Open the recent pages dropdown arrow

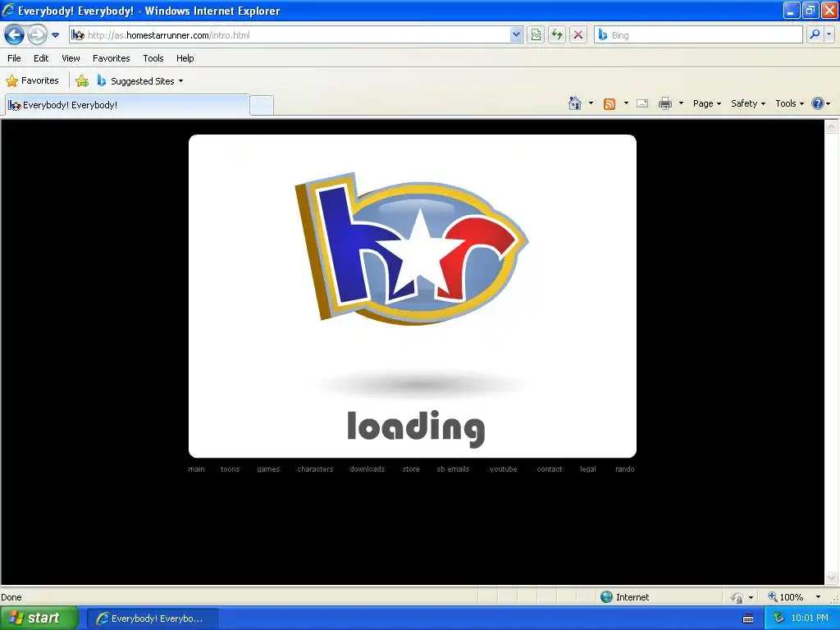click(x=55, y=35)
